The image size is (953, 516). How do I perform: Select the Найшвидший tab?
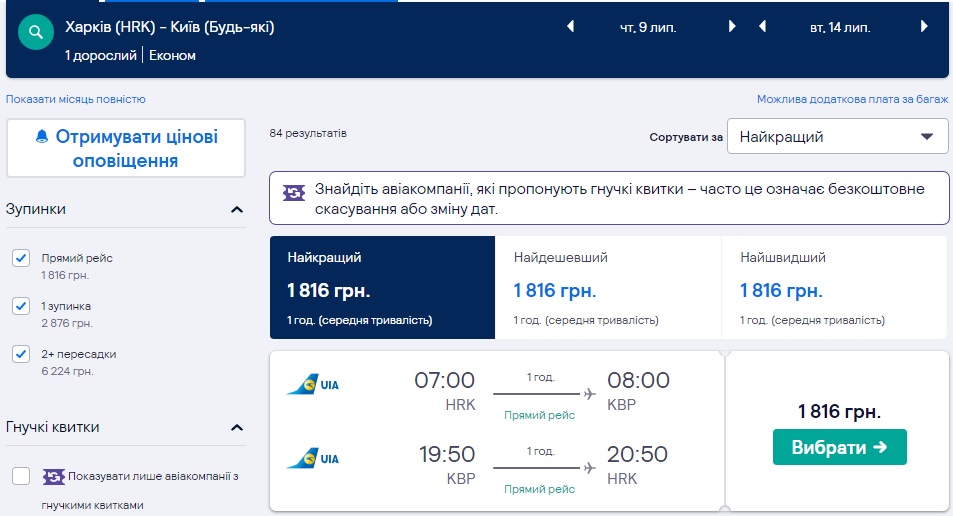(x=833, y=288)
